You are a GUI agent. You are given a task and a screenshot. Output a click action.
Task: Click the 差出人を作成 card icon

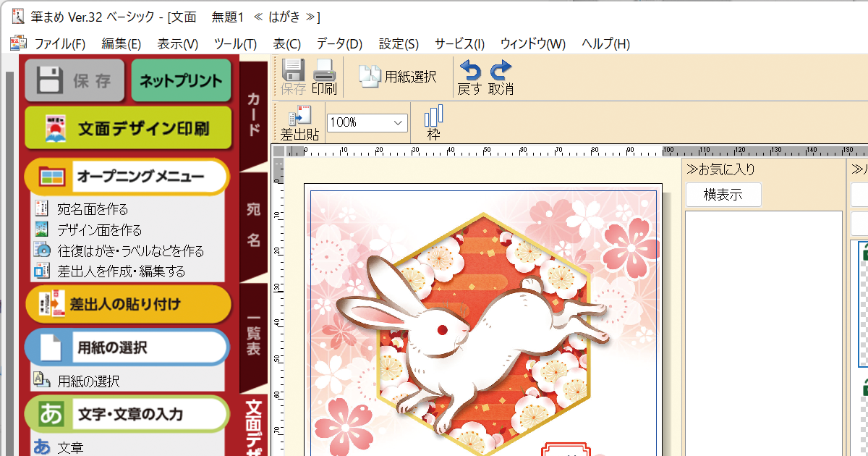coord(42,271)
